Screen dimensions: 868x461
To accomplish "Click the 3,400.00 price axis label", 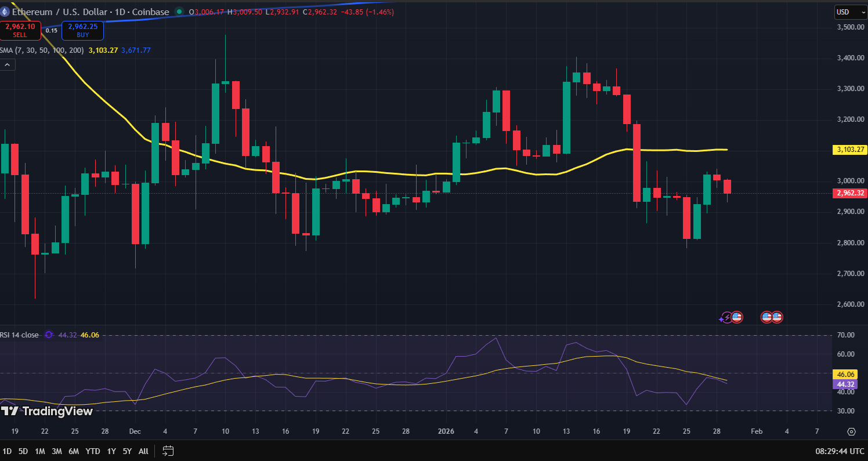I will click(x=851, y=58).
